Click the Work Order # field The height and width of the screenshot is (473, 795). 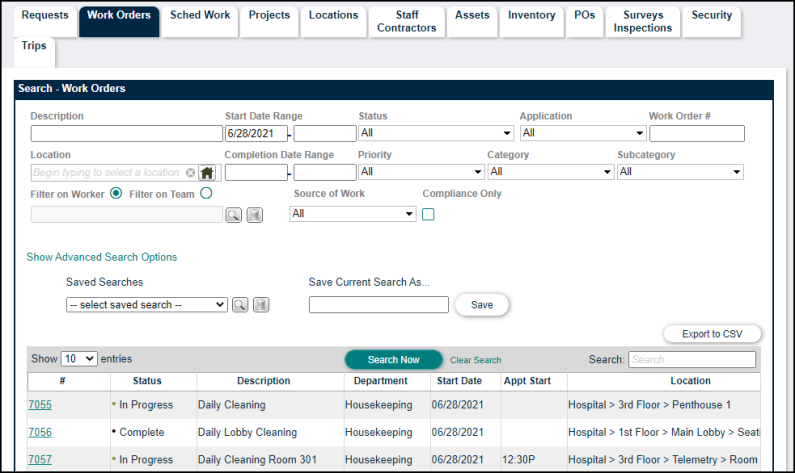pyautogui.click(x=697, y=133)
